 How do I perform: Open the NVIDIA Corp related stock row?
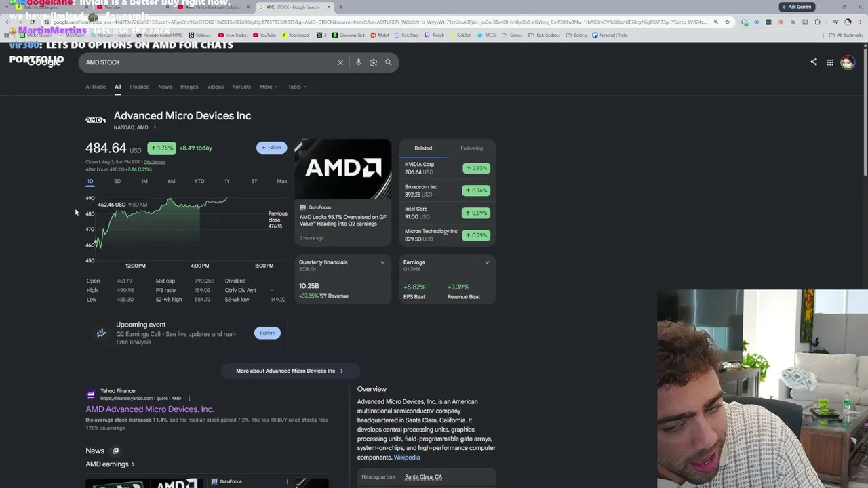coord(448,168)
